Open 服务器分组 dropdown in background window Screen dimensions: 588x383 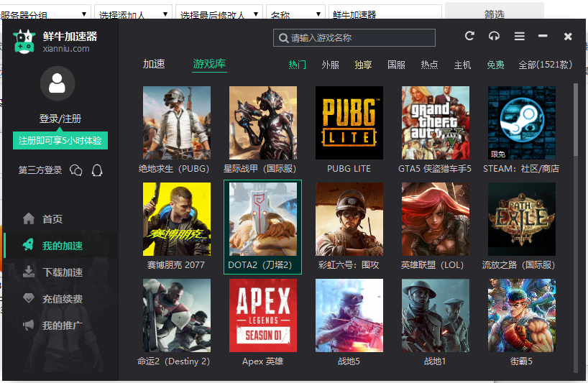click(x=45, y=12)
